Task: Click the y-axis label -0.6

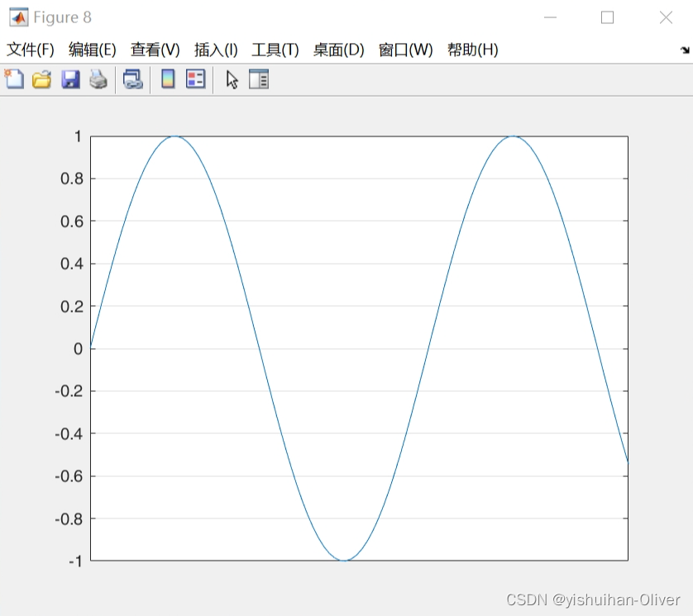Action: pyautogui.click(x=69, y=476)
